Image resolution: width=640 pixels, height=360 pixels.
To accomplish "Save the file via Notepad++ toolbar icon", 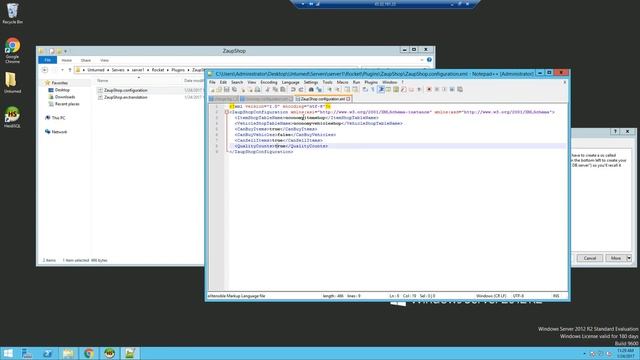I will (227, 89).
